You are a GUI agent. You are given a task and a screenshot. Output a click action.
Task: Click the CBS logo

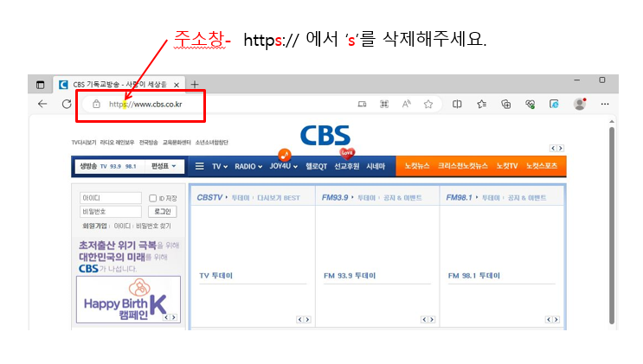[x=325, y=136]
